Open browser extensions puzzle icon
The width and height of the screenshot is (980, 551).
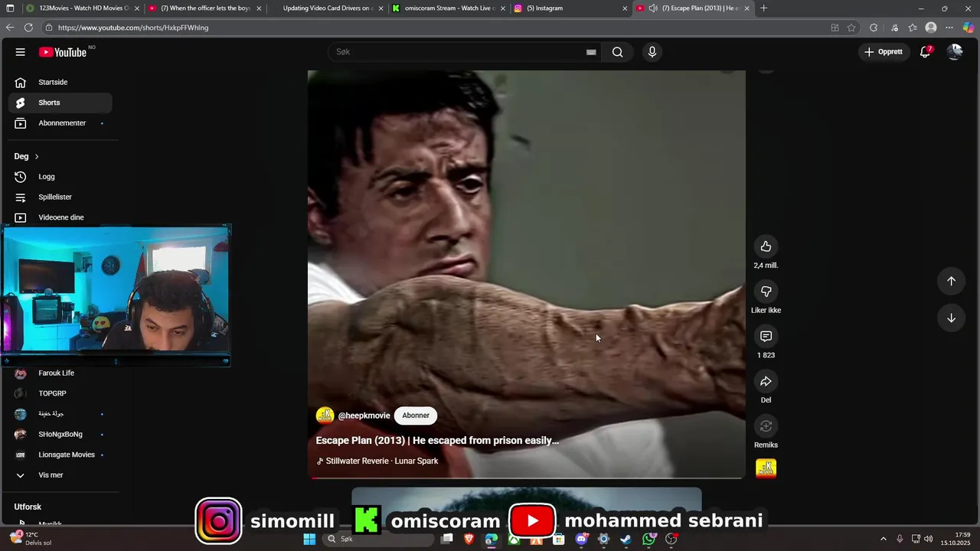pyautogui.click(x=874, y=28)
